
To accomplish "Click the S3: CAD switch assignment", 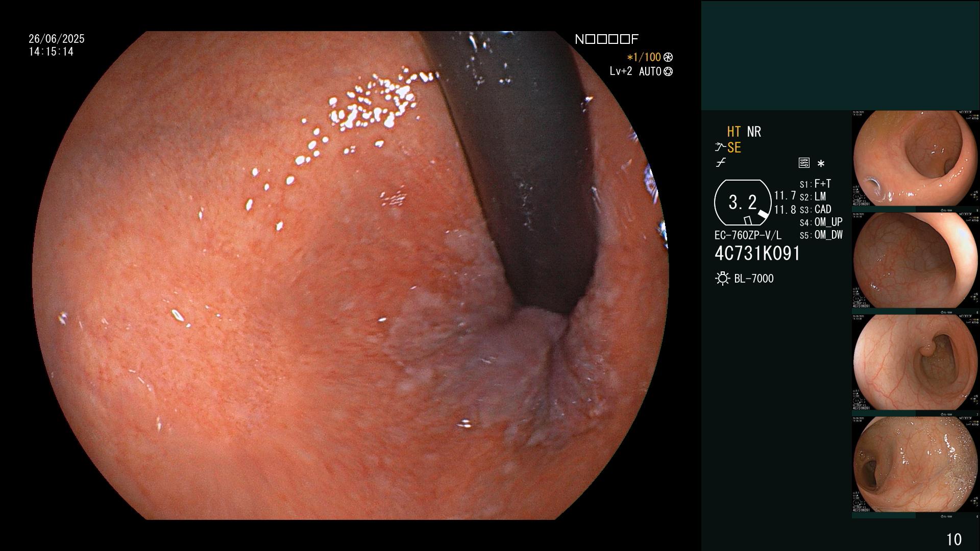I will point(815,209).
